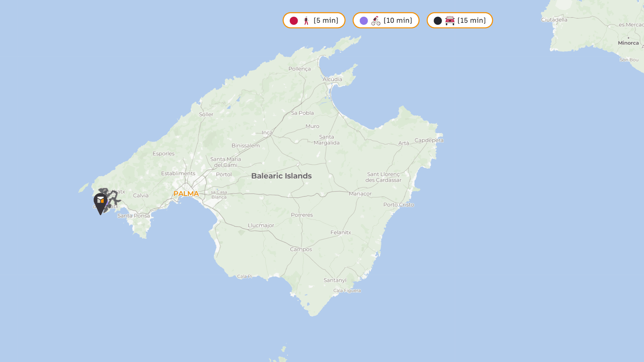Screen dimensions: 644x362
Task: Click the Cala Pi label
Action: [x=245, y=277]
